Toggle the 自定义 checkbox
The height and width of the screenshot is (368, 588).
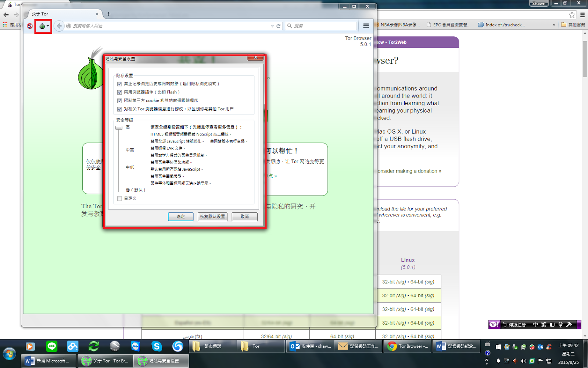(x=119, y=198)
